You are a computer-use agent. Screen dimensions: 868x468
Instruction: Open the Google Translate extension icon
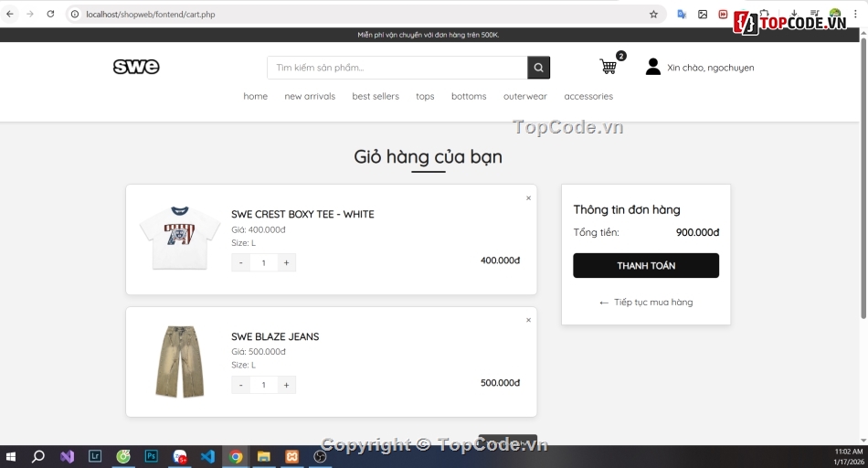682,15
